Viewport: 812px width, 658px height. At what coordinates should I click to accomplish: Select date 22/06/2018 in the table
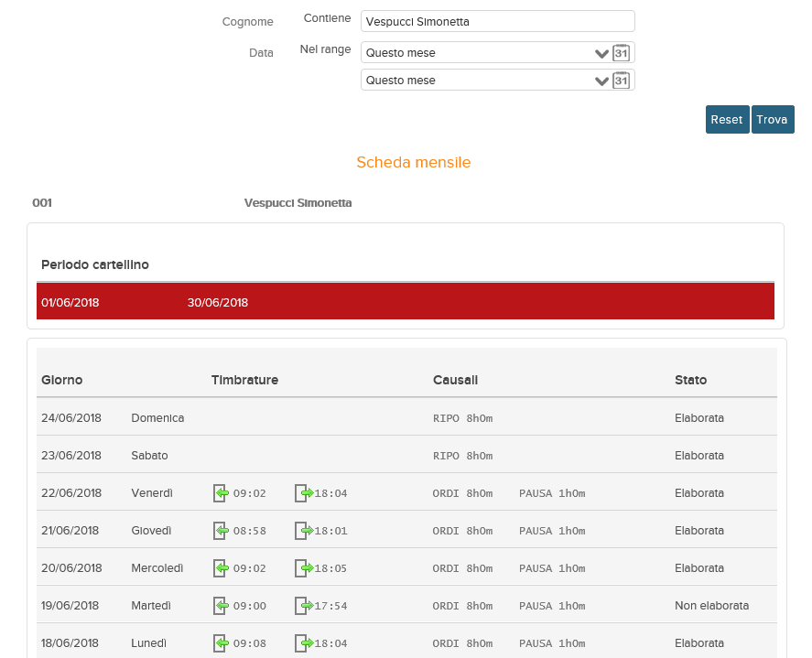pos(71,493)
